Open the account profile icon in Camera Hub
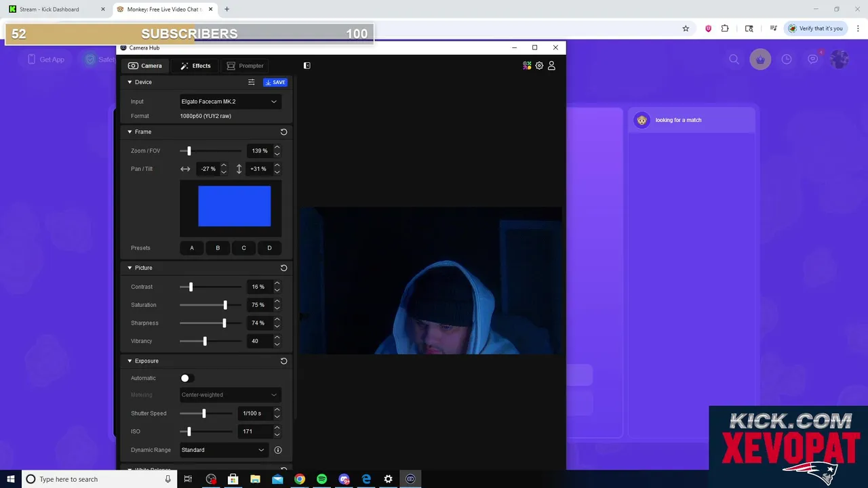This screenshot has width=868, height=488. click(551, 66)
